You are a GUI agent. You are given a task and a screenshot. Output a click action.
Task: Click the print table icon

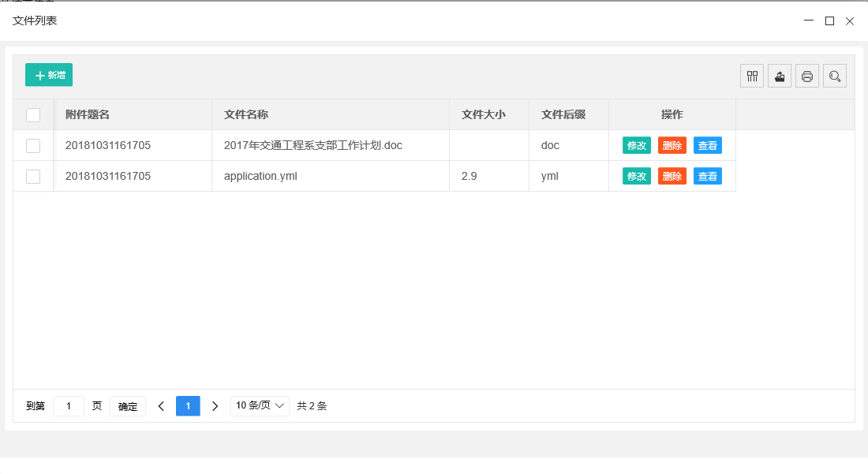(x=807, y=77)
